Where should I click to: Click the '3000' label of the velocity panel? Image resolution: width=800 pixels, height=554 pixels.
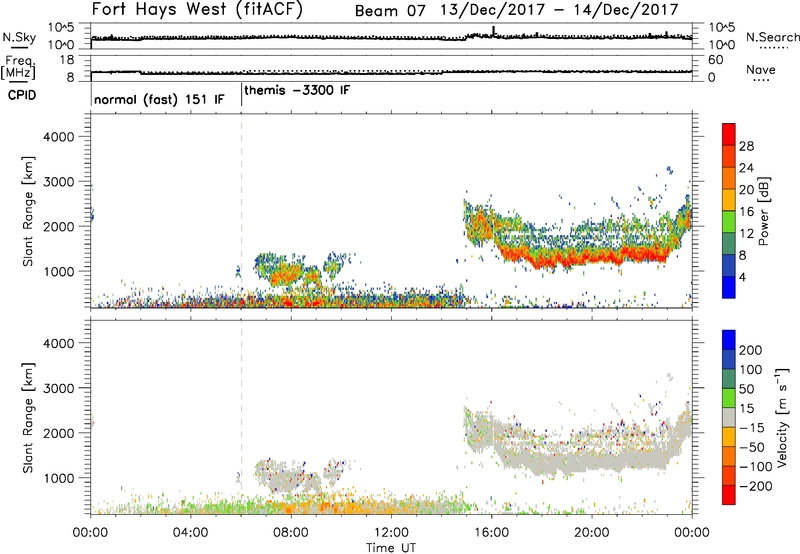click(58, 388)
